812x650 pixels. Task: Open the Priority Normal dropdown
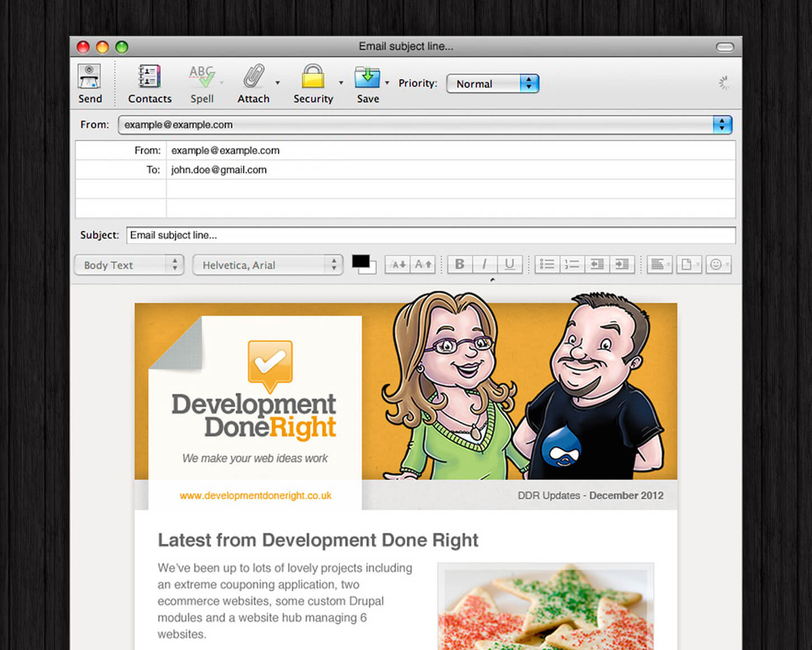click(x=493, y=83)
